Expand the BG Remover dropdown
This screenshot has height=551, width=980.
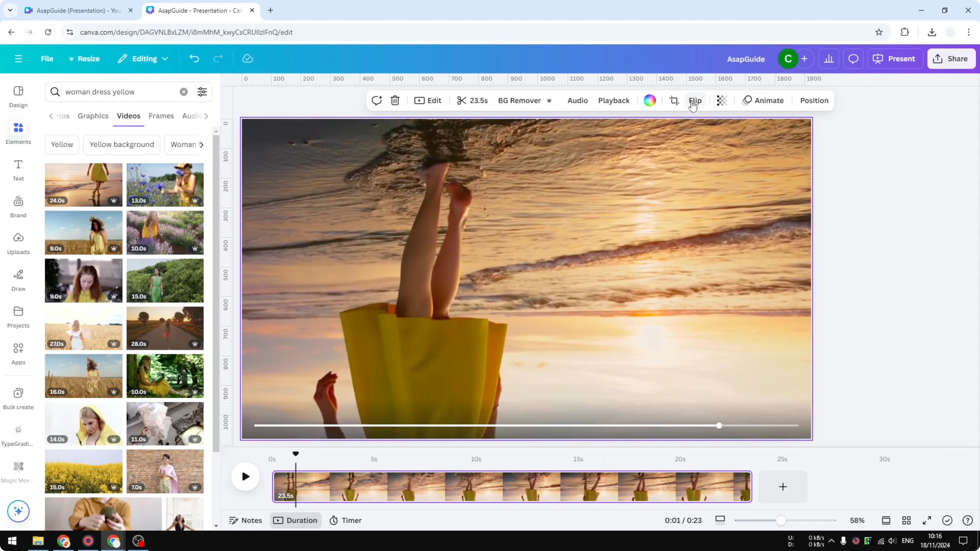[549, 100]
